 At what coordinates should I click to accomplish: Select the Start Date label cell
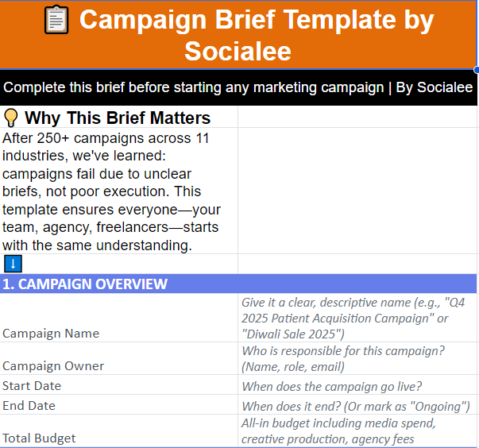119,384
